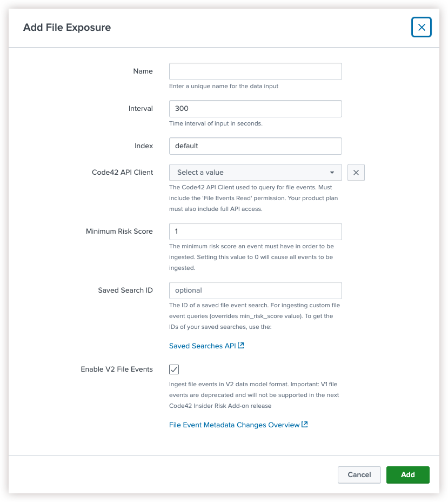
Task: Click the X icon in the dialog header
Action: pos(422,27)
